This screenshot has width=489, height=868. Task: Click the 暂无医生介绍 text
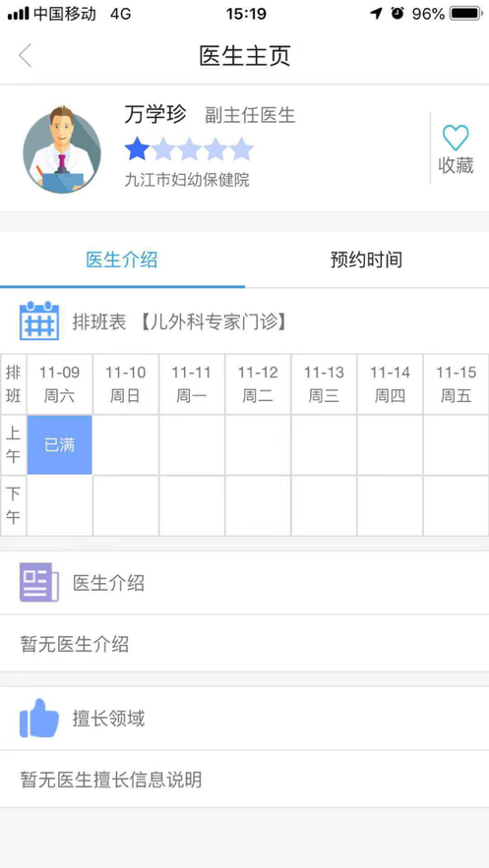click(75, 644)
